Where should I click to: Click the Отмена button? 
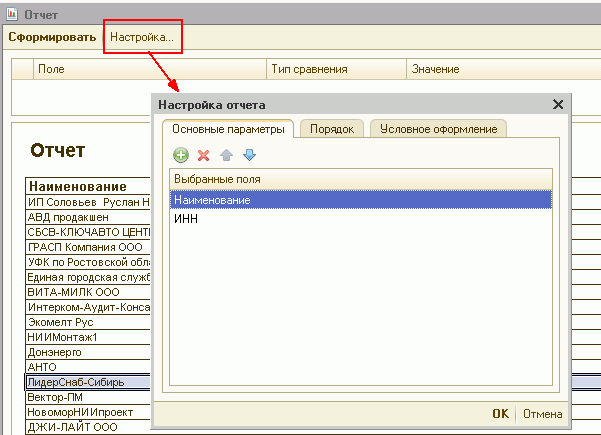[542, 414]
